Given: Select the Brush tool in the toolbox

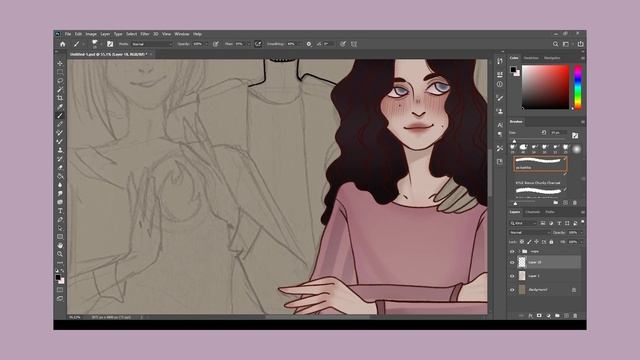Looking at the screenshot, I should (x=60, y=116).
